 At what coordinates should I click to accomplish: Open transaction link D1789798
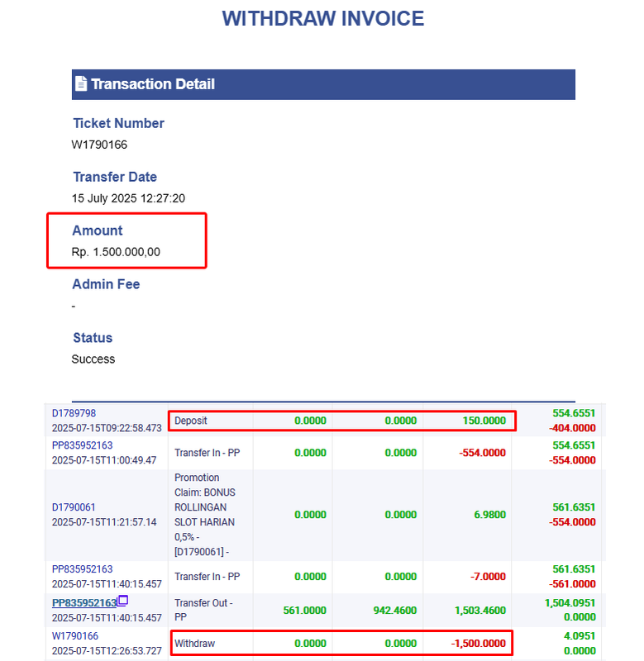point(74,413)
